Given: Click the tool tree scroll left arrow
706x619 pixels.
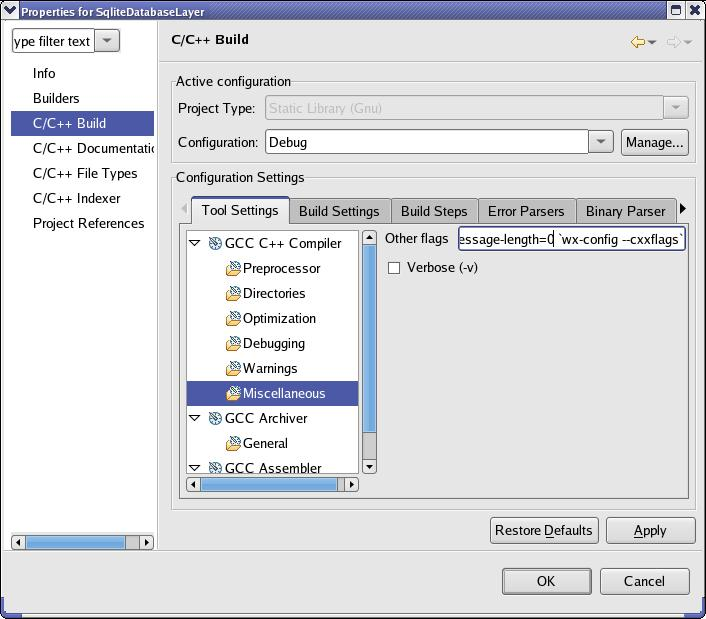Looking at the screenshot, I should coord(193,485).
